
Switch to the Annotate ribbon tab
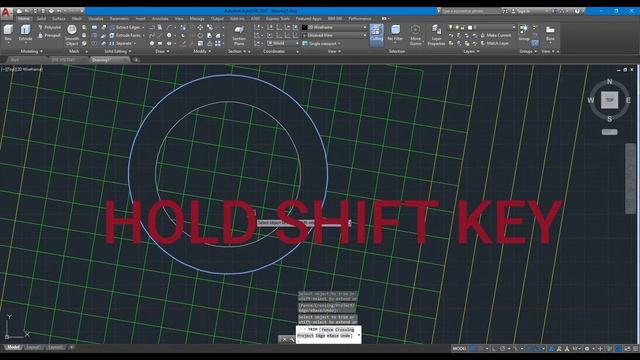coord(160,19)
